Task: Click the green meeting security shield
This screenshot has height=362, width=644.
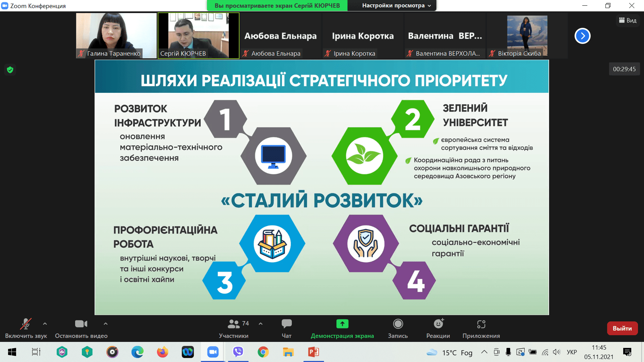Action: click(x=10, y=70)
